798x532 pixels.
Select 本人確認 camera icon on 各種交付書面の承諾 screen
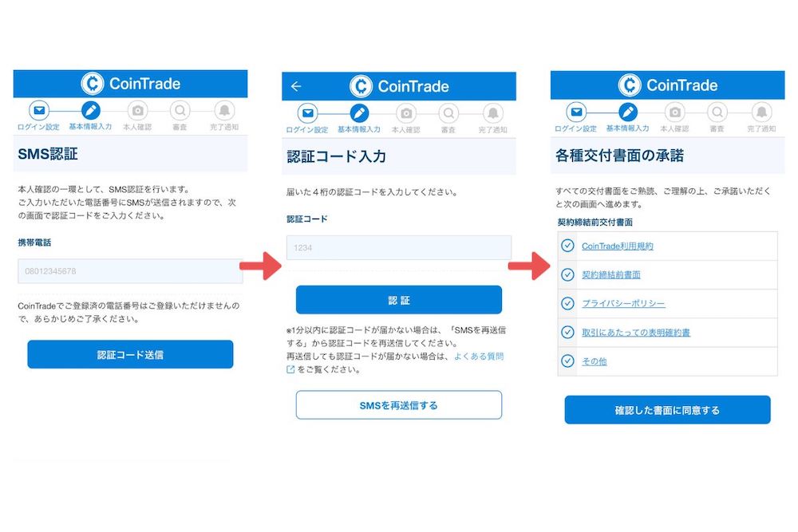[x=675, y=112]
